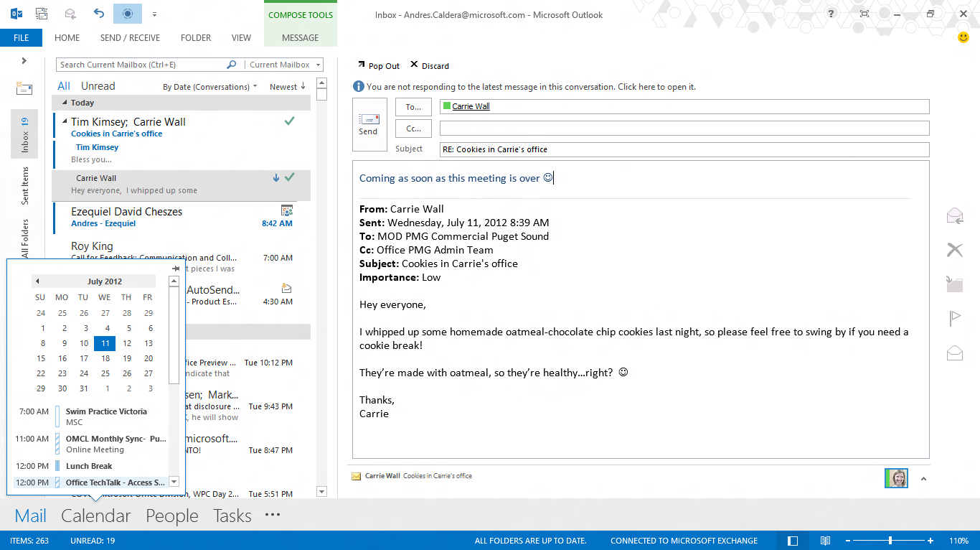Toggle the Newest sort order
Image resolution: width=980 pixels, height=550 pixels.
point(288,87)
